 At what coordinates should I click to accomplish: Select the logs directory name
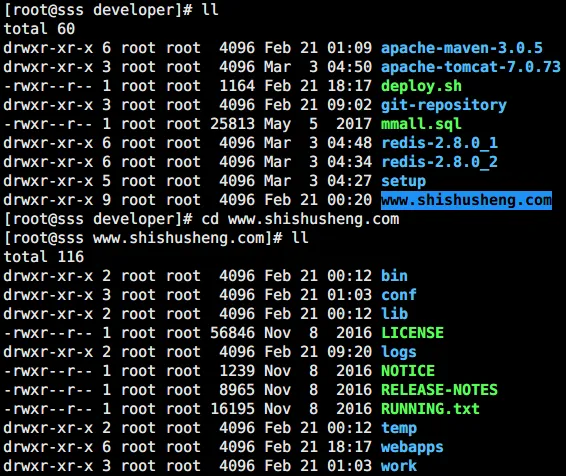399,352
